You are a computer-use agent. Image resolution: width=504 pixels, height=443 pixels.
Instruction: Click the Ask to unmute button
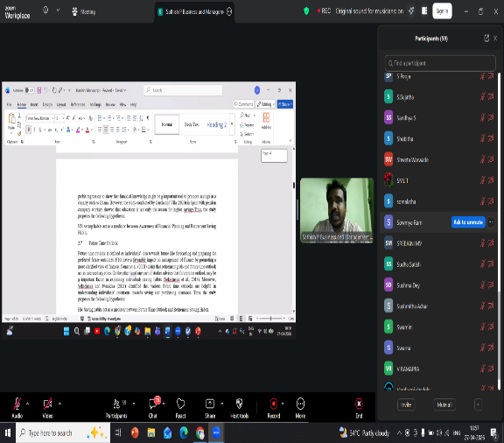pyautogui.click(x=468, y=222)
